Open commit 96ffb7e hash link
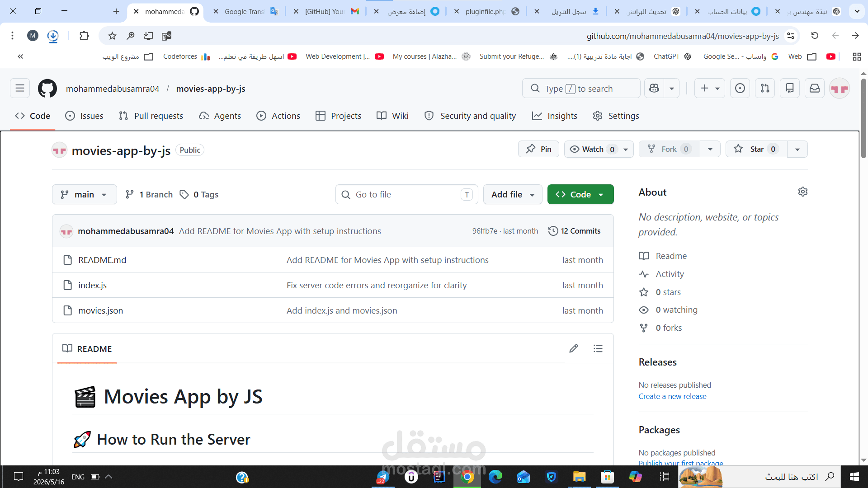This screenshot has width=868, height=488. [x=485, y=231]
